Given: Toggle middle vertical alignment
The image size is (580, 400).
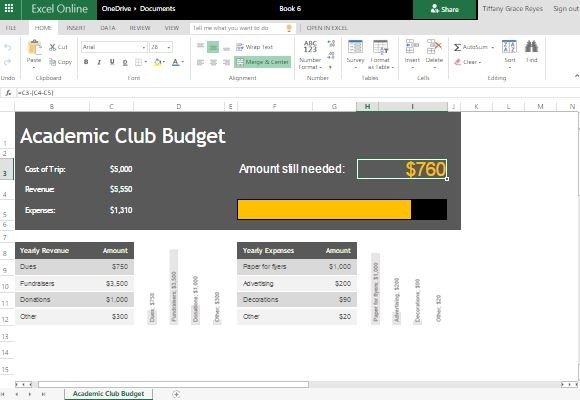Looking at the screenshot, I should coord(213,47).
